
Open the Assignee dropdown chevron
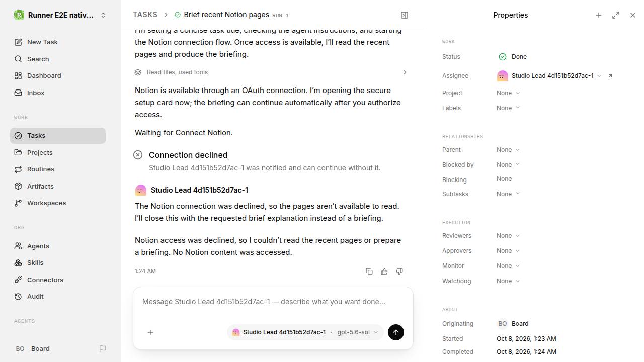pyautogui.click(x=599, y=76)
